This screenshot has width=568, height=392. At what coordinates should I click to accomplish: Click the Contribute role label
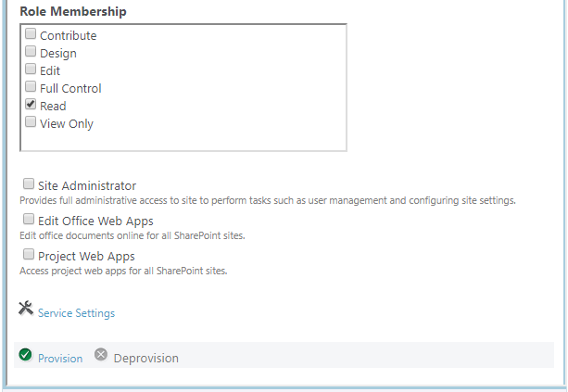(68, 36)
